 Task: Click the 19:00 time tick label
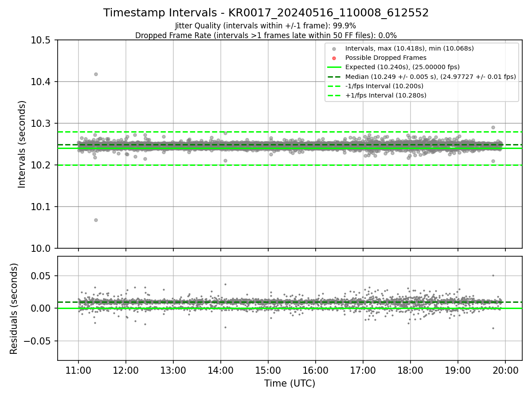pyautogui.click(x=458, y=370)
